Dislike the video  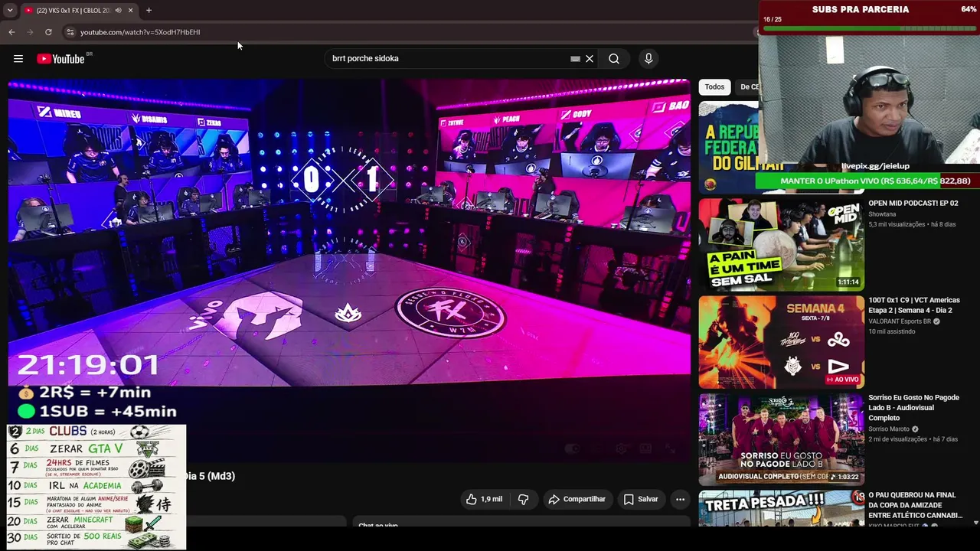524,499
